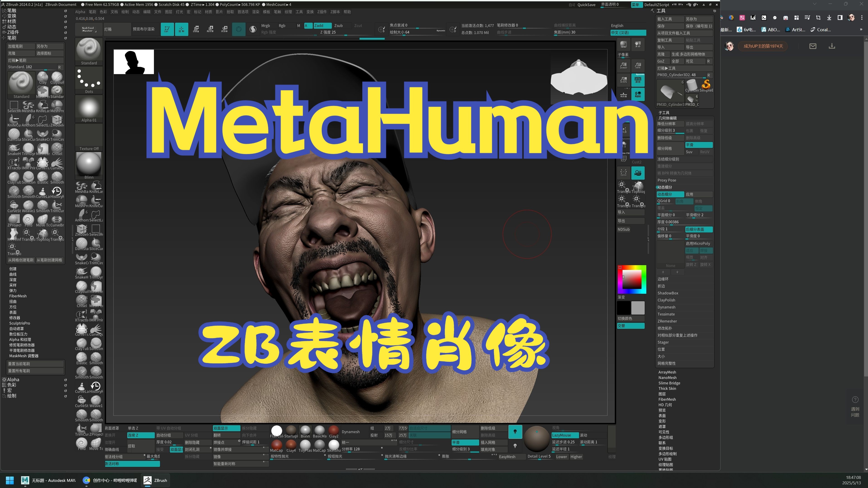Open the Z插件 menu in top bar
Screen dimensions: 868x488
click(x=322, y=12)
